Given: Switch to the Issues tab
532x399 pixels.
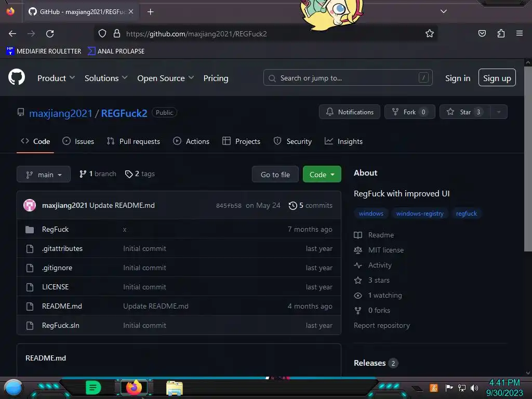Looking at the screenshot, I should (78, 141).
